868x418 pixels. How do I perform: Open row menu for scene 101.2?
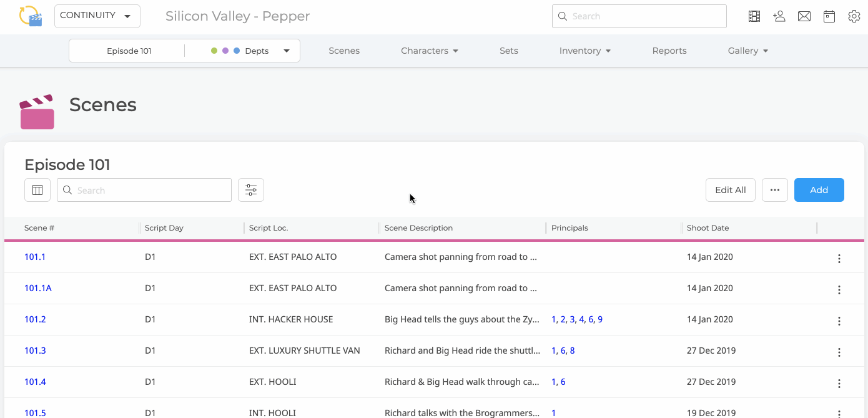point(839,321)
